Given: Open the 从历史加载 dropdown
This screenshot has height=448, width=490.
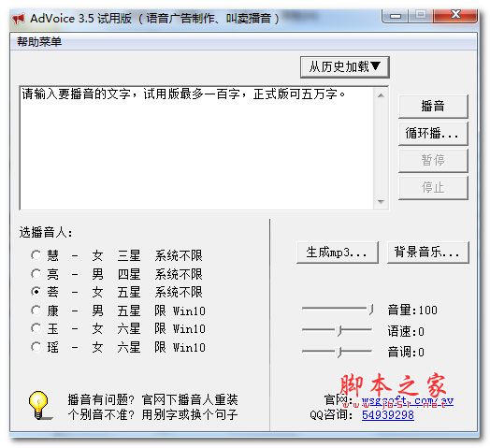Looking at the screenshot, I should coord(345,67).
